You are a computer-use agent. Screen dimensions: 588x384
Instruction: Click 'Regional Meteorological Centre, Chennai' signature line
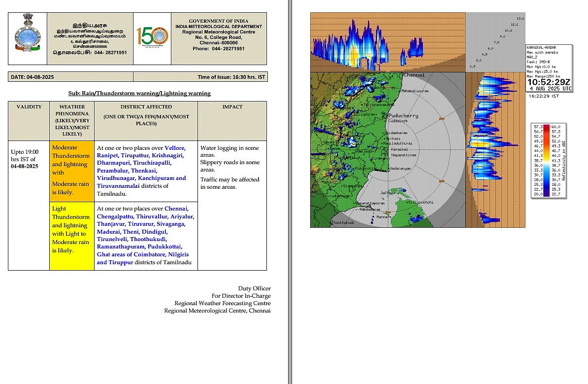point(217,311)
